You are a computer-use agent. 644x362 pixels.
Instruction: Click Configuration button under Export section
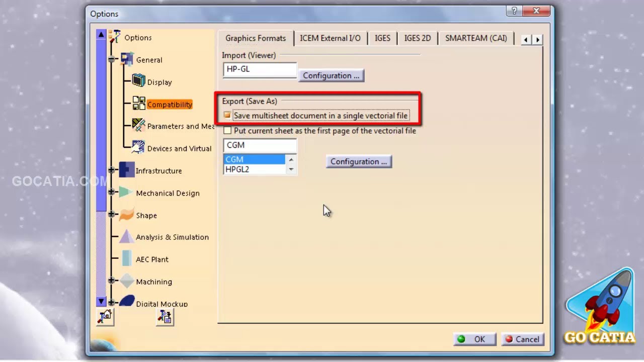tap(359, 161)
